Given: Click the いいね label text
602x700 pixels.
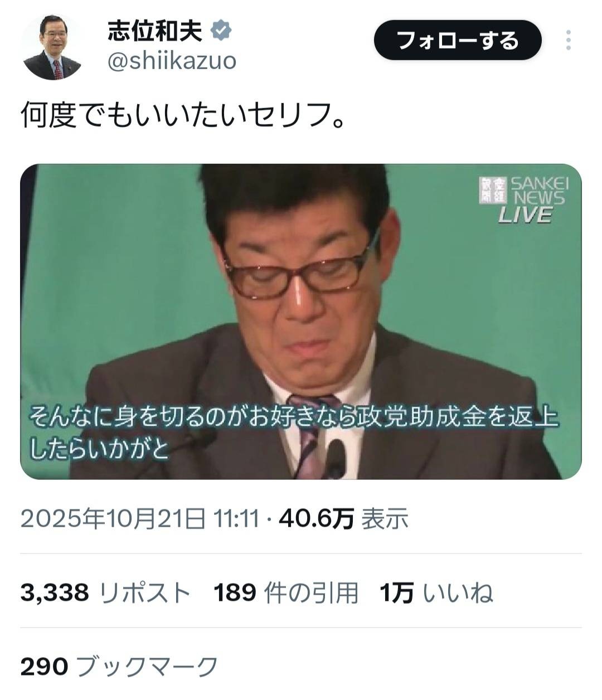Looking at the screenshot, I should coord(458,592).
